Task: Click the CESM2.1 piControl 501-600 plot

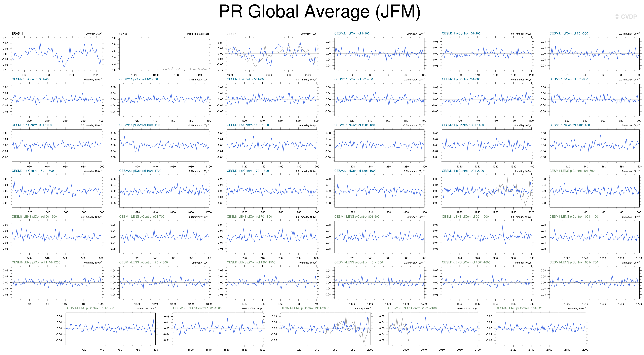Action: pos(272,100)
